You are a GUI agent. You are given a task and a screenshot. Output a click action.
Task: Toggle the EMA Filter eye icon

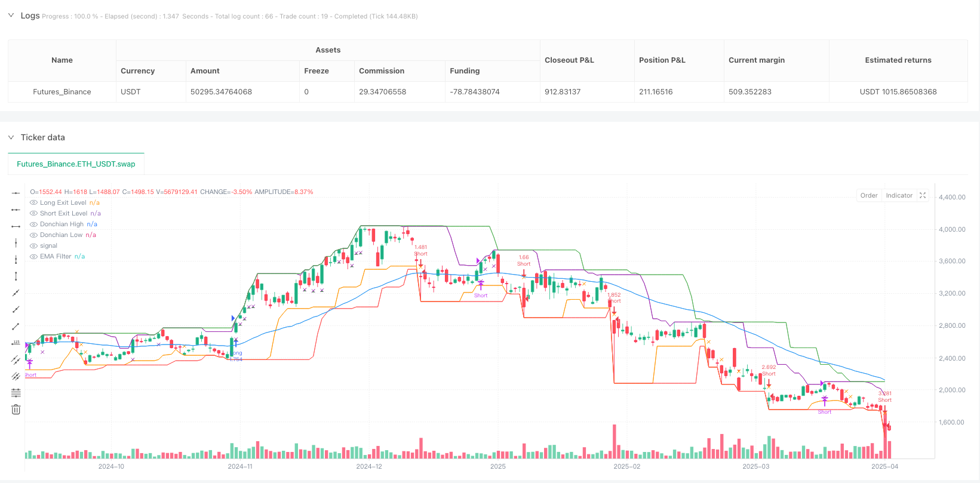point(34,256)
